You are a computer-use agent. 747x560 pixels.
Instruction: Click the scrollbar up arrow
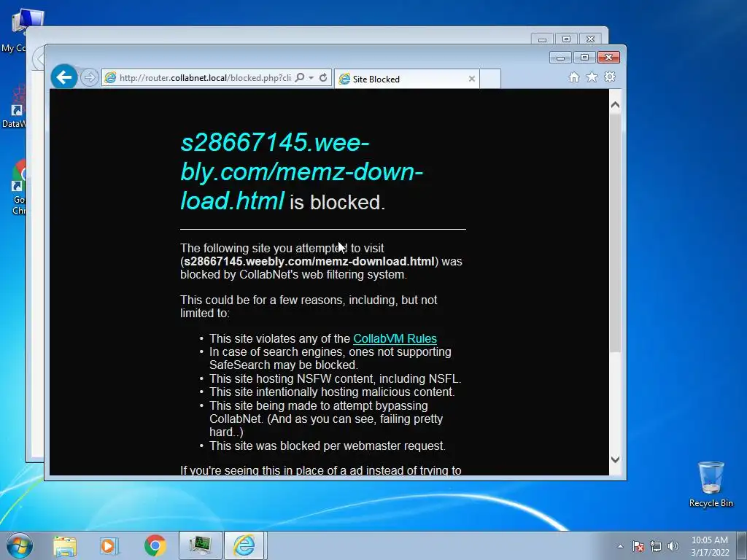(x=615, y=105)
